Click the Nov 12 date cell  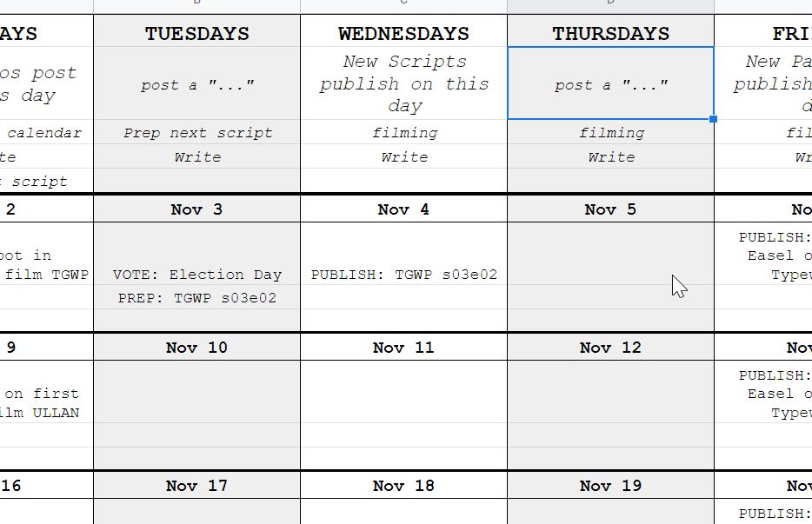[610, 348]
